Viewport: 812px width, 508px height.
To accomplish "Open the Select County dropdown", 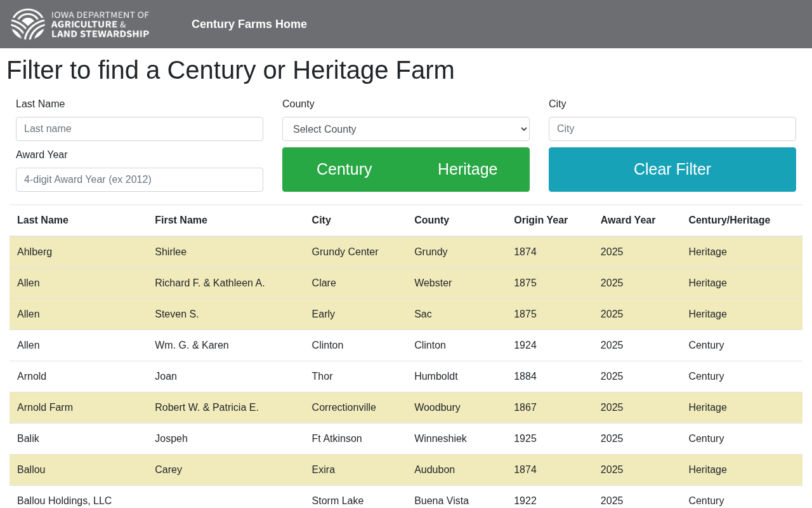I will (x=406, y=129).
